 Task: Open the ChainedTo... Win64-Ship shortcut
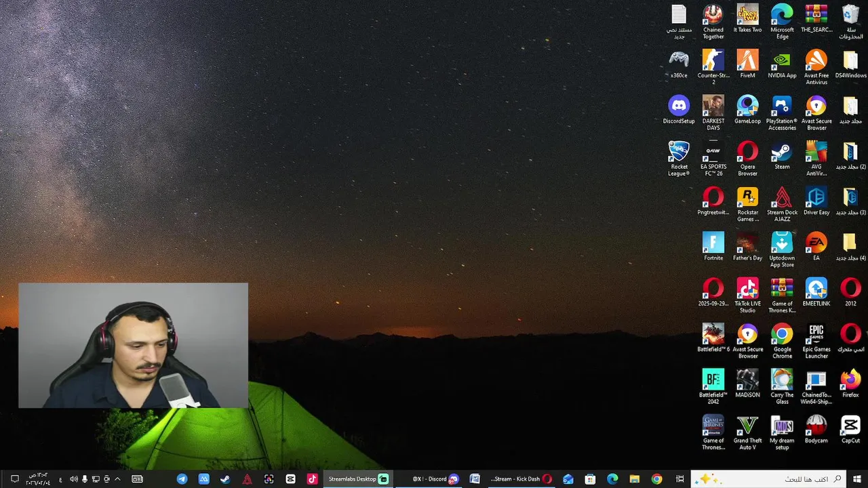coord(816,386)
